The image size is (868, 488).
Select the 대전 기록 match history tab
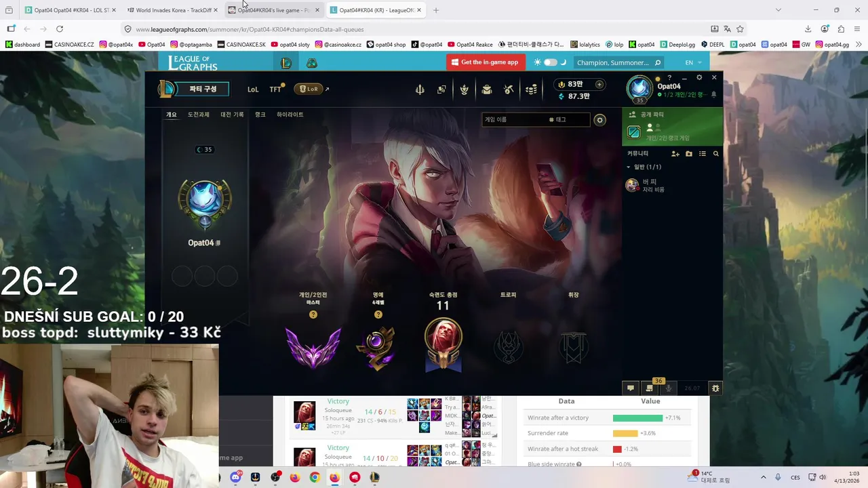(x=232, y=115)
